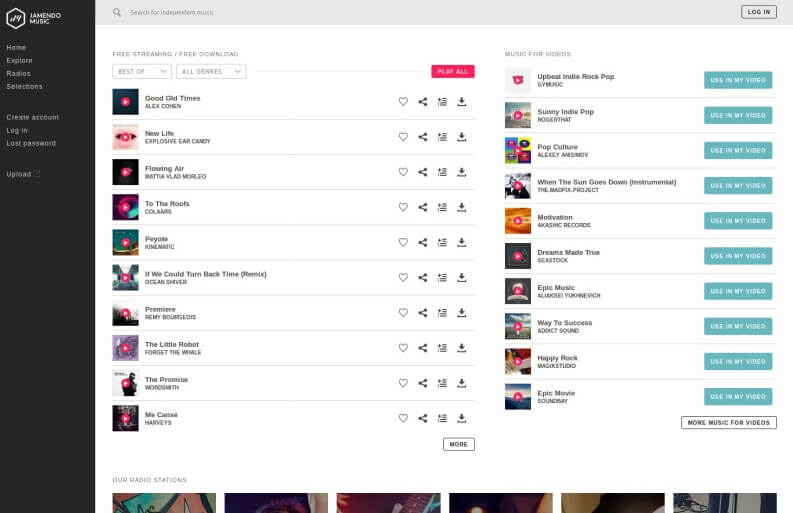Open Lost password in sidebar
The height and width of the screenshot is (513, 793).
[31, 143]
